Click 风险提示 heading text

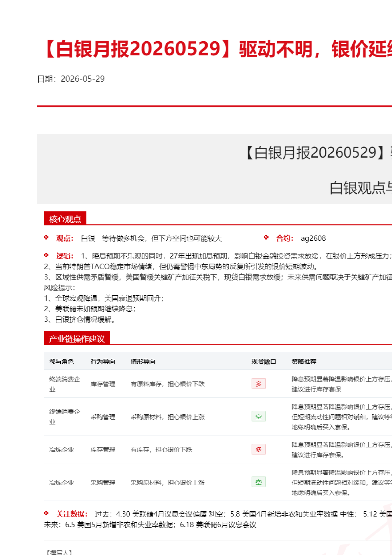59,288
